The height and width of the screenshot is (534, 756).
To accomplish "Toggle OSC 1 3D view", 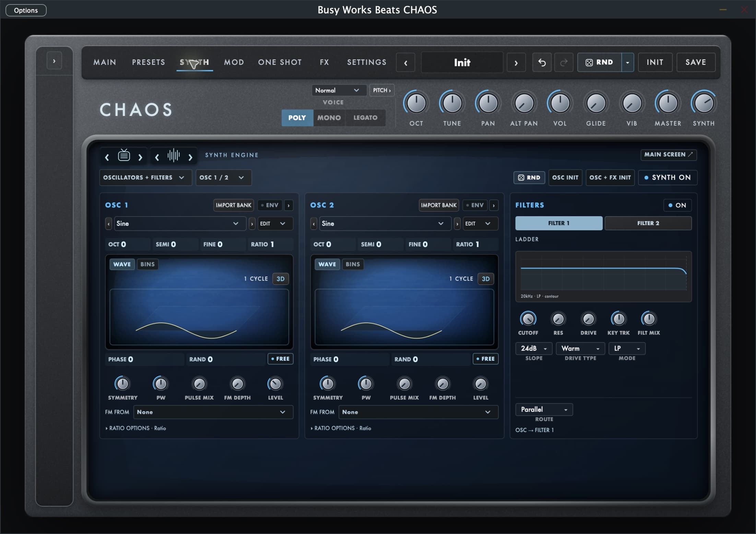I will [x=281, y=279].
